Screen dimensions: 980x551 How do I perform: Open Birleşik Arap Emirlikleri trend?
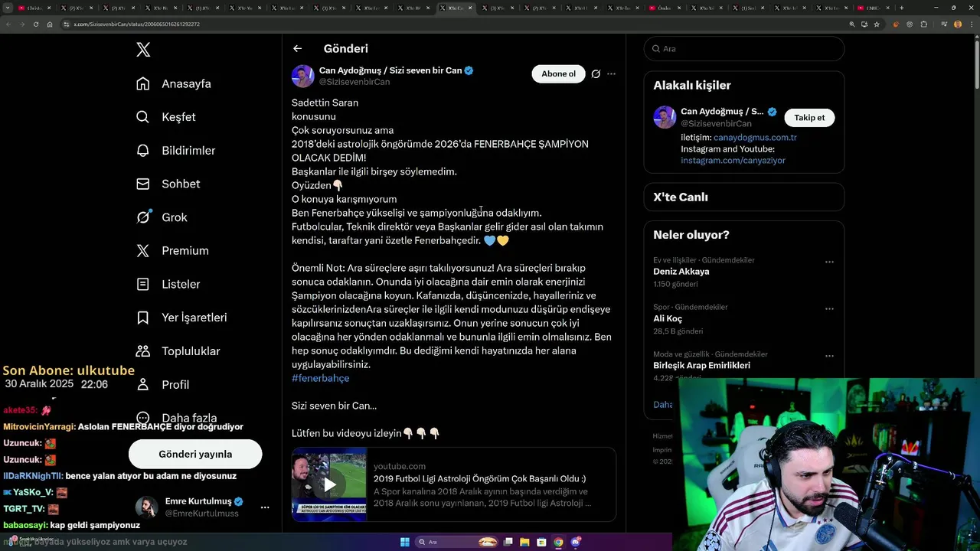pos(701,365)
